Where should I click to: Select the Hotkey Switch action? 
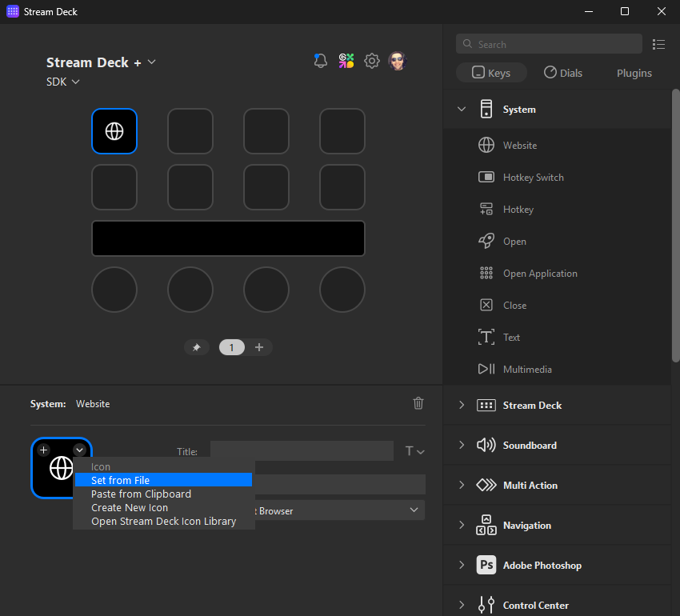(533, 178)
